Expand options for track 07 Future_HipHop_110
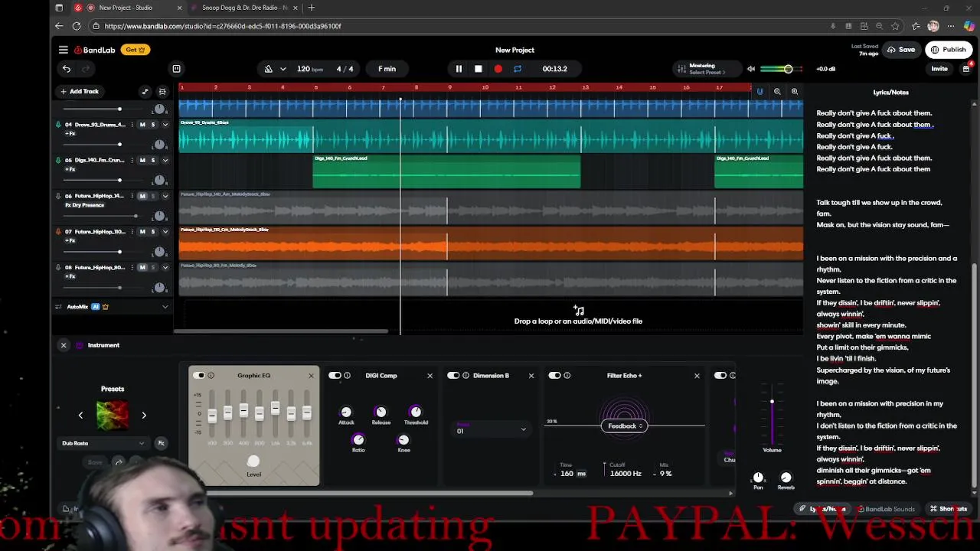This screenshot has width=980, height=551. [165, 232]
